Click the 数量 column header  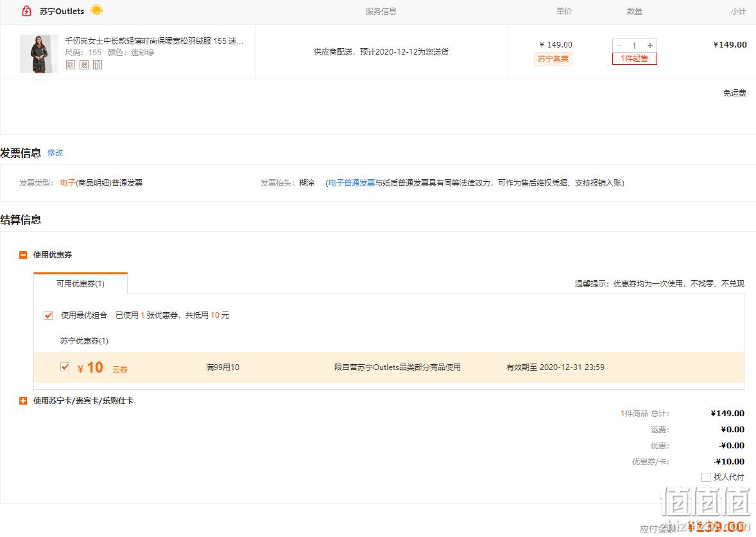[635, 11]
